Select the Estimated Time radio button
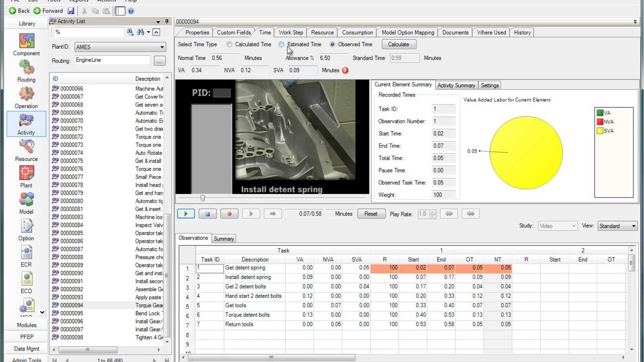 [x=282, y=44]
